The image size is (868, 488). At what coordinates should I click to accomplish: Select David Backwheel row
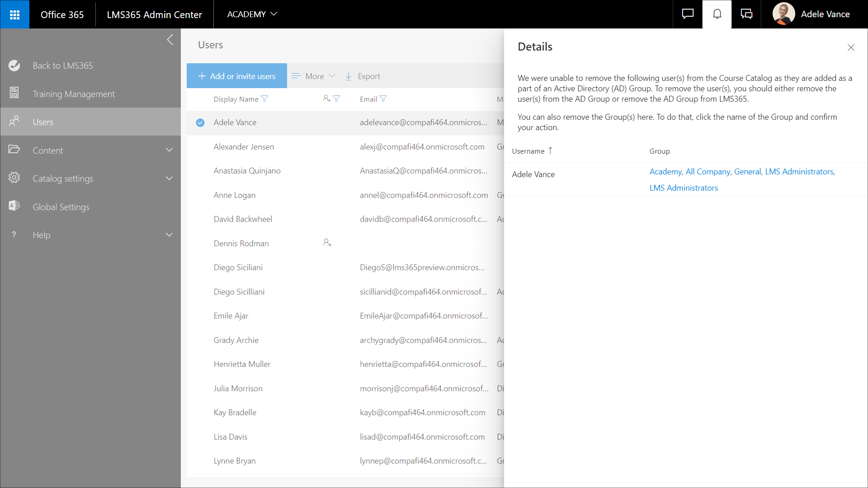tap(345, 219)
